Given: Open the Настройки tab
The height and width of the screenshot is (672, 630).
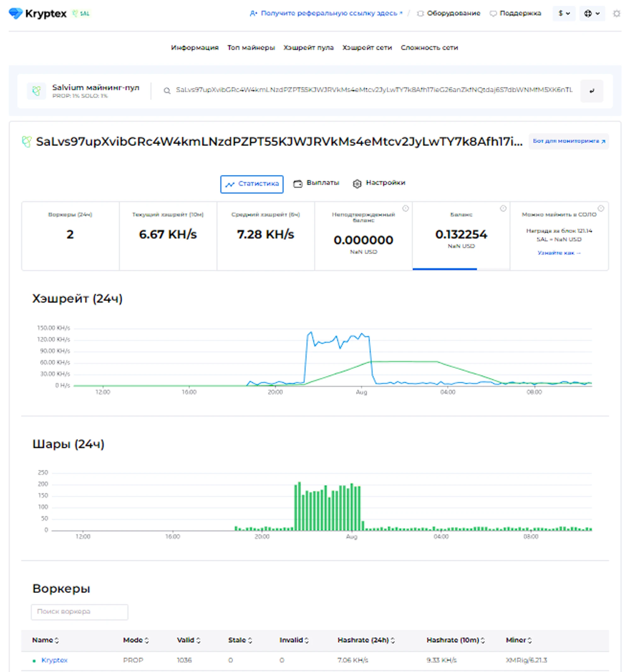Looking at the screenshot, I should (x=379, y=183).
